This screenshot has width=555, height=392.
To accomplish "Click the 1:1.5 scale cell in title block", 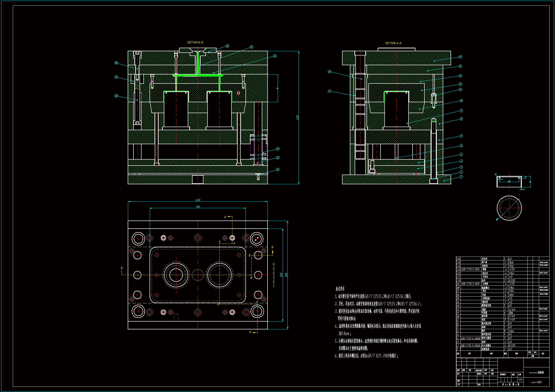I will click(x=520, y=380).
